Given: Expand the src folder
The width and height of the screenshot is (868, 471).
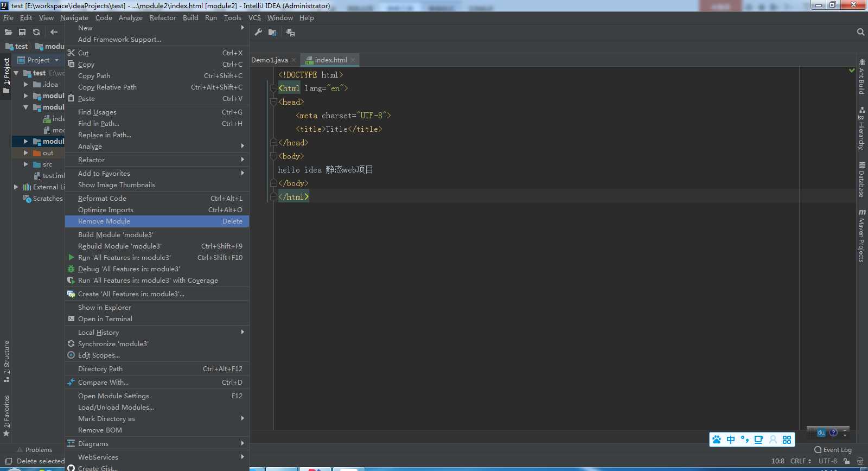Looking at the screenshot, I should (25, 164).
